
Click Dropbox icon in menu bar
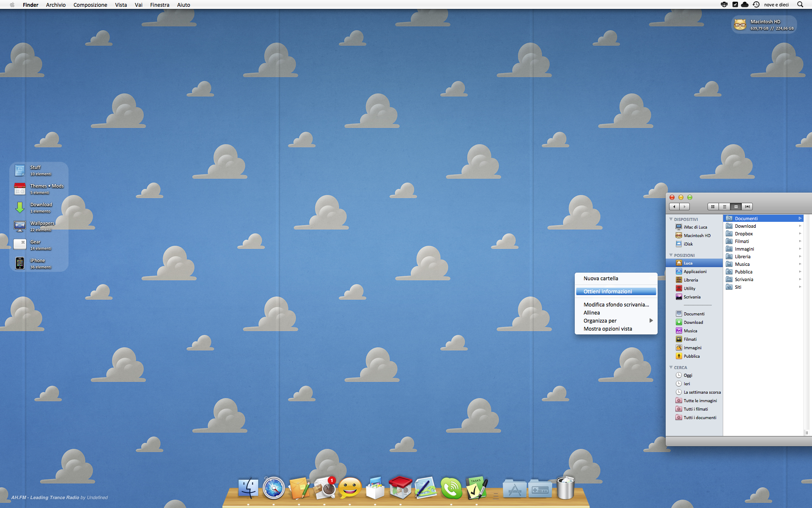[x=724, y=5]
